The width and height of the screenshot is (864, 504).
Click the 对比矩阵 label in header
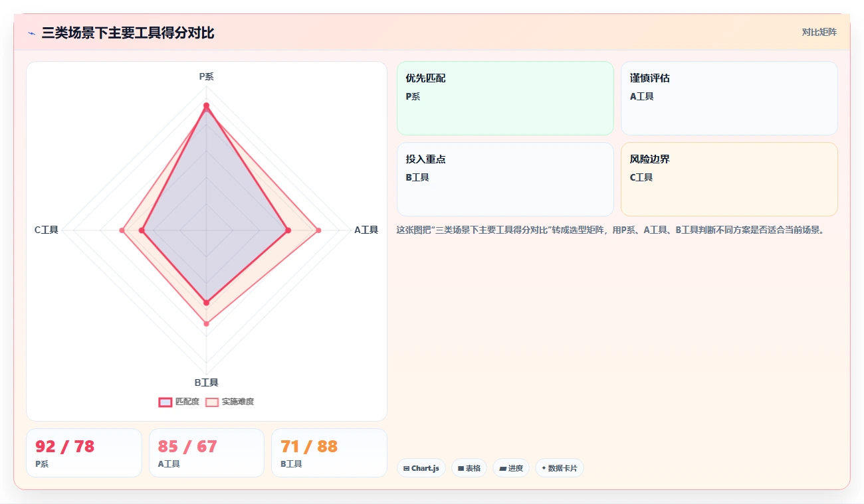pyautogui.click(x=819, y=33)
